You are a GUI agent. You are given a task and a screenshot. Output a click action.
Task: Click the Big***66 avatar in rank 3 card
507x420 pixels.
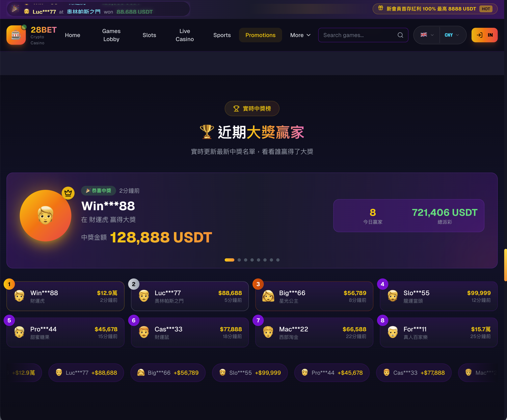tap(268, 296)
